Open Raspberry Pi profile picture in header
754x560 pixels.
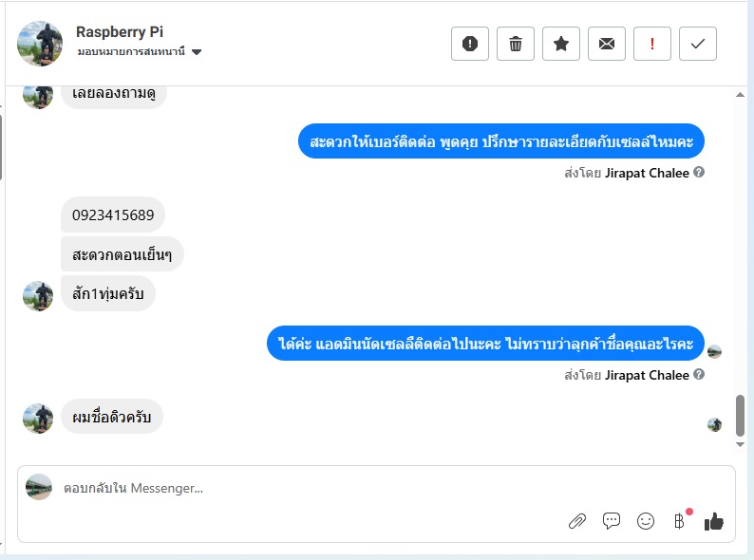pyautogui.click(x=40, y=44)
